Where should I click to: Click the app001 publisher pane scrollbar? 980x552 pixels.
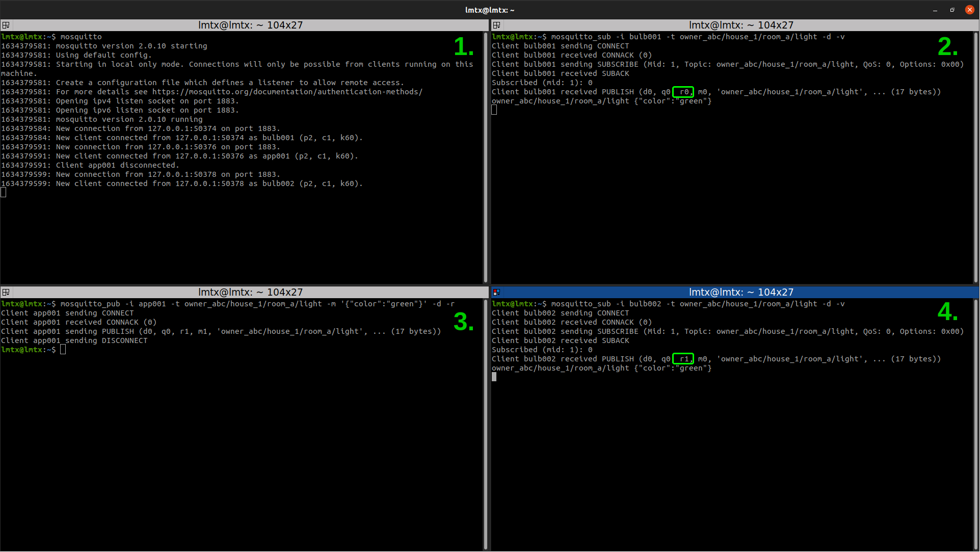pos(486,424)
